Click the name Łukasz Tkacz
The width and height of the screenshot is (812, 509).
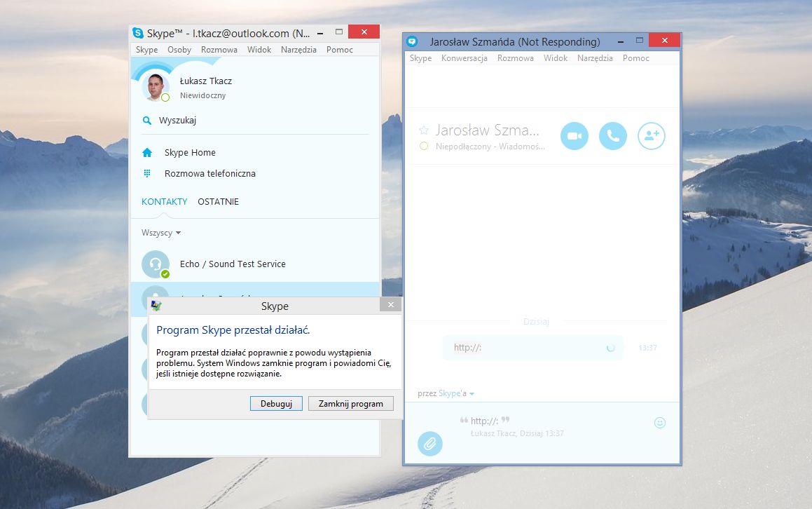[205, 81]
